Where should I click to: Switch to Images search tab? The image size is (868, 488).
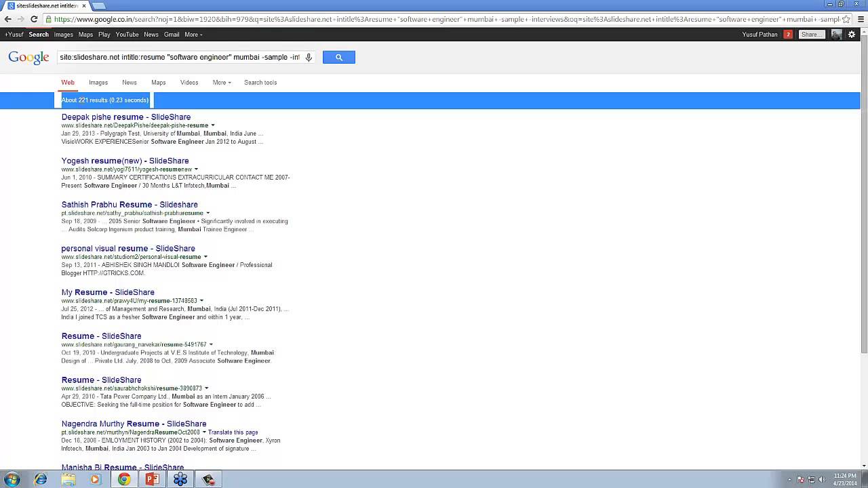click(98, 83)
